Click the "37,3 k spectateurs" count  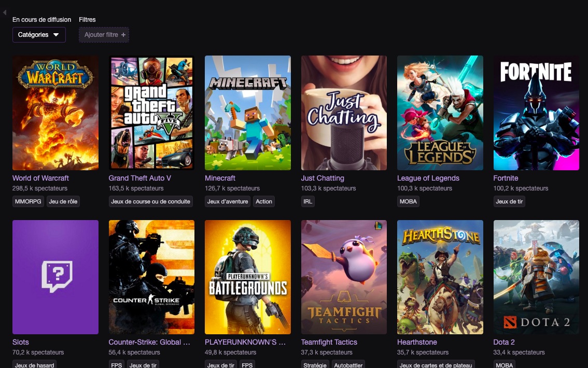click(x=327, y=352)
